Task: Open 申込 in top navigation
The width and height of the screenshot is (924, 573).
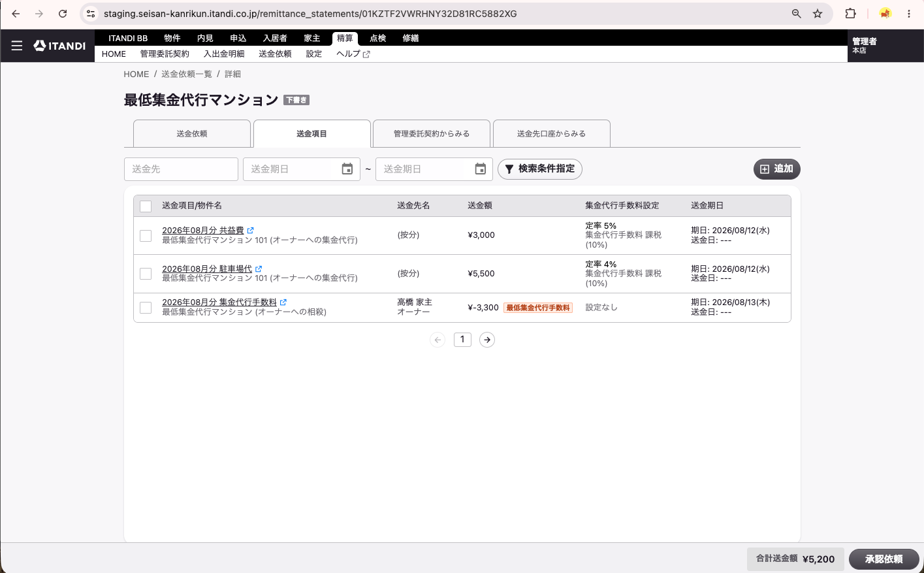Action: 238,38
